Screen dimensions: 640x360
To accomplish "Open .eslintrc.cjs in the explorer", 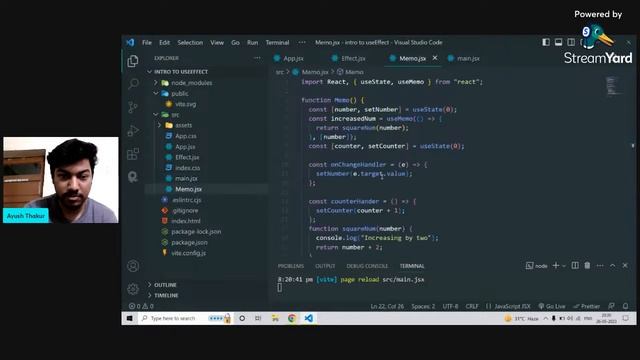I will [x=186, y=200].
